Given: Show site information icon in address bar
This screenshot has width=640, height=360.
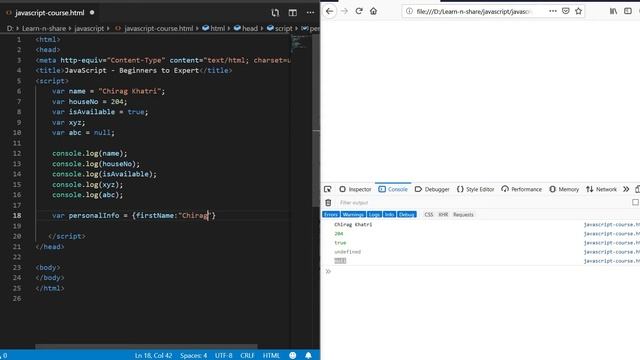Looking at the screenshot, I should point(409,11).
